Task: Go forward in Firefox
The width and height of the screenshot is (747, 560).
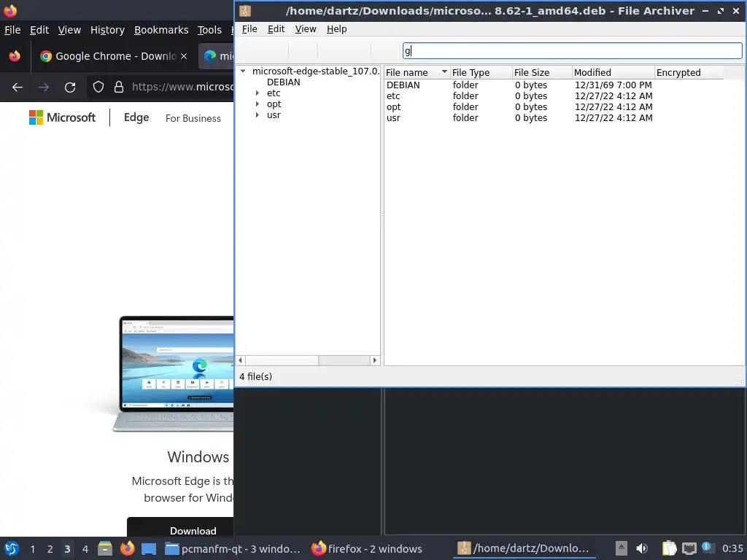Action: click(x=44, y=87)
